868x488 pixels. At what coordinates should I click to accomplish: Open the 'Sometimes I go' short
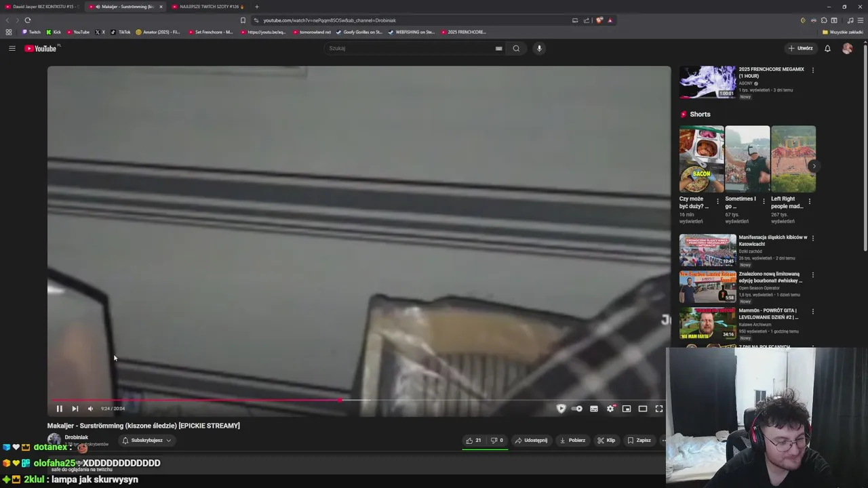point(747,159)
